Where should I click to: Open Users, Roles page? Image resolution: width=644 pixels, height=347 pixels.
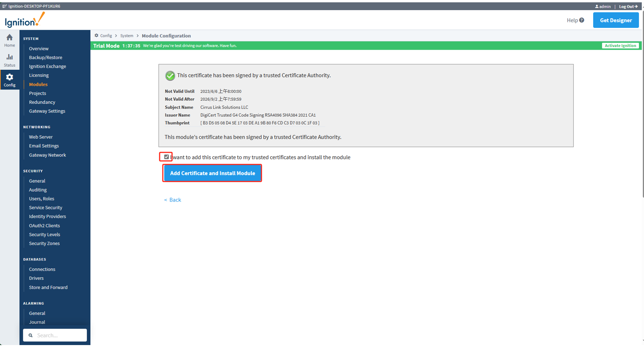click(41, 199)
